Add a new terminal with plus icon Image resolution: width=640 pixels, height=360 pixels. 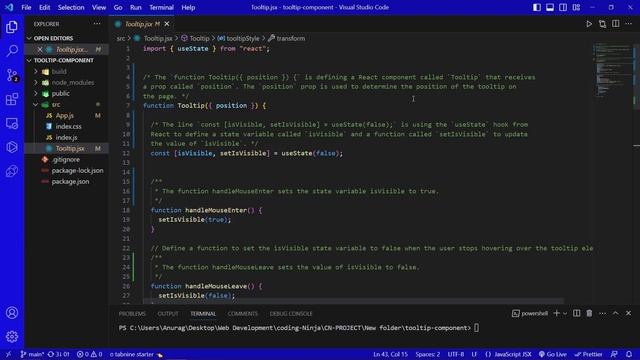(x=556, y=313)
